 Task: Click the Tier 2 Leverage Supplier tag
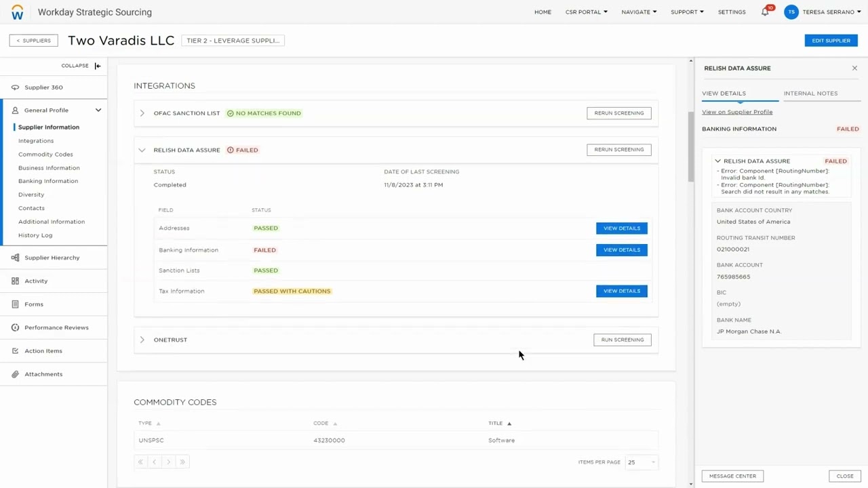coord(233,41)
